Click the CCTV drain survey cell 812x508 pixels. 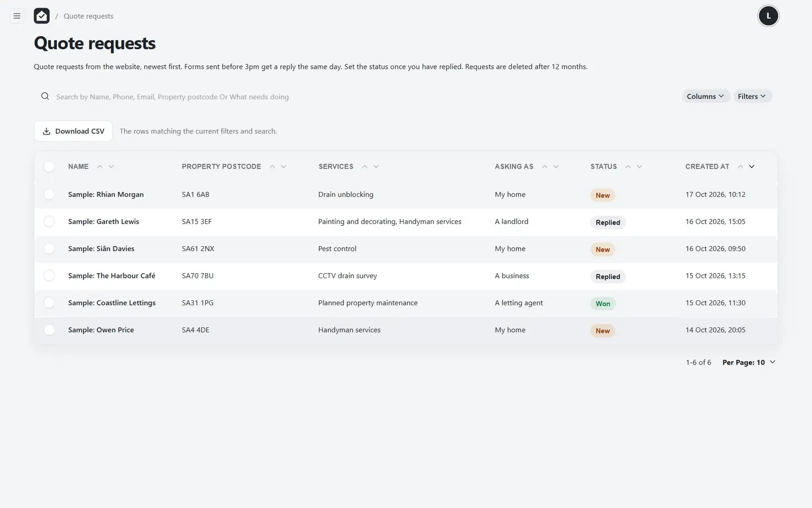347,275
